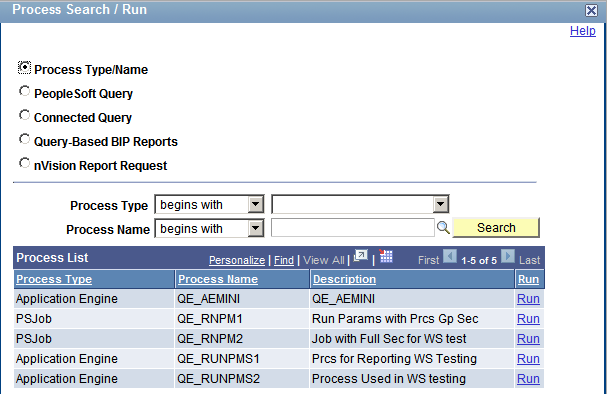This screenshot has height=394, width=607.
Task: Run the QE_RNPM1 job
Action: (528, 319)
